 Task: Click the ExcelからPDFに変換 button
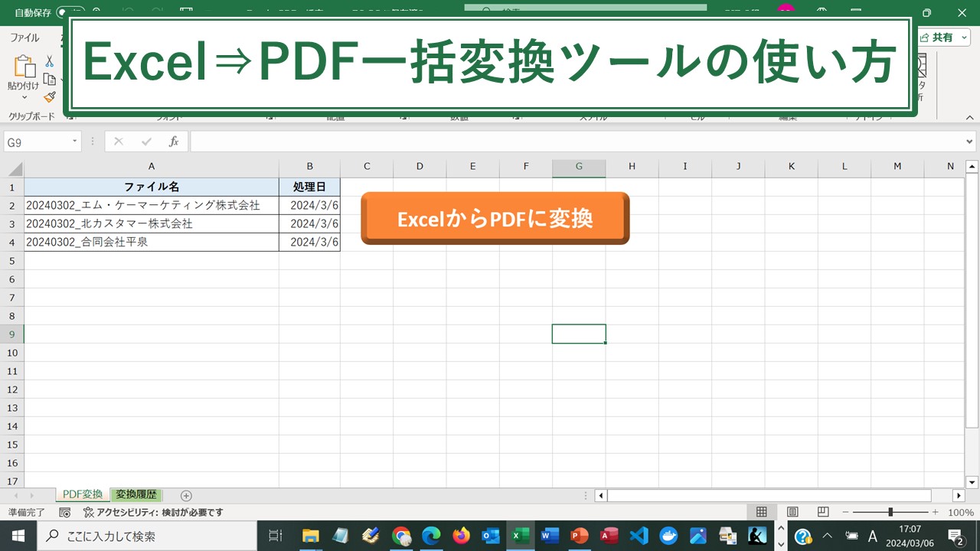tap(495, 219)
